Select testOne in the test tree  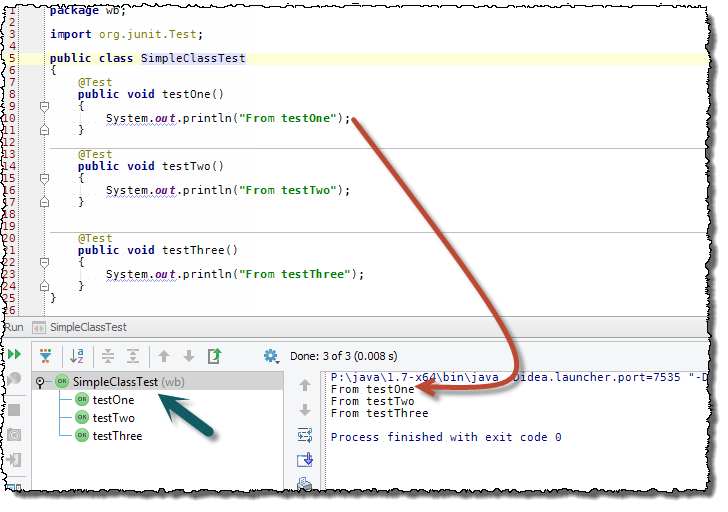point(113,400)
